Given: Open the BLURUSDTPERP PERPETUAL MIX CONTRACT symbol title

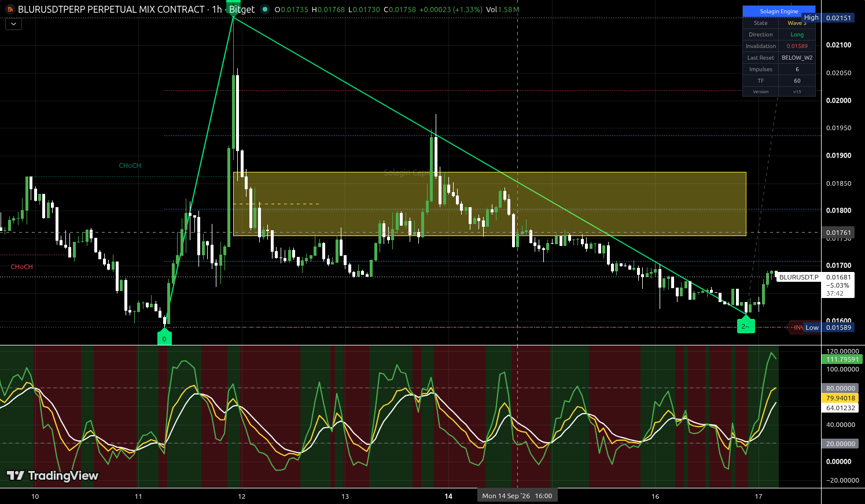Looking at the screenshot, I should [111, 9].
